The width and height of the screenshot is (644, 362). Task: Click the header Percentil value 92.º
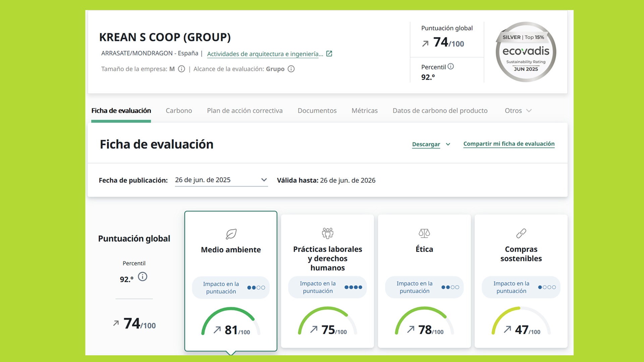[x=428, y=77]
